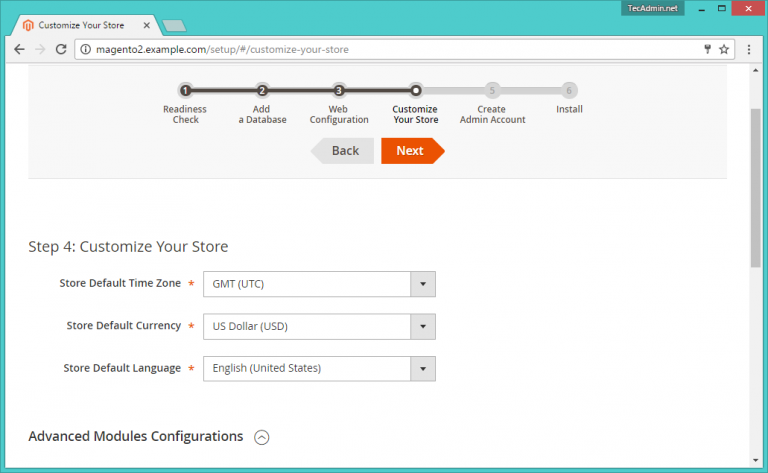Collapse Advanced Modules Configurations section

[262, 437]
